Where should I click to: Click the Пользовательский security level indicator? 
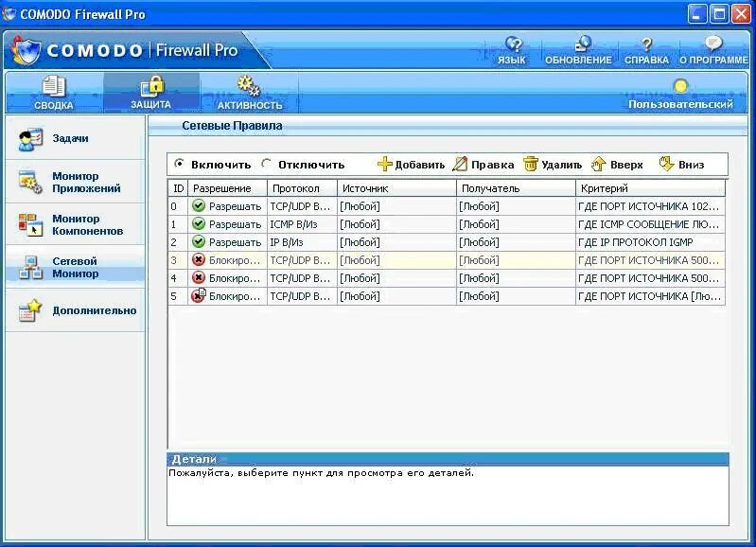[x=680, y=95]
